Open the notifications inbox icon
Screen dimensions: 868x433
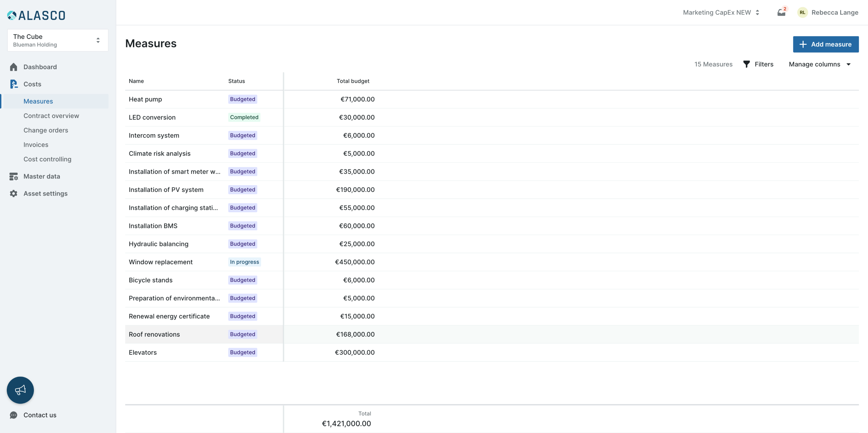[781, 13]
